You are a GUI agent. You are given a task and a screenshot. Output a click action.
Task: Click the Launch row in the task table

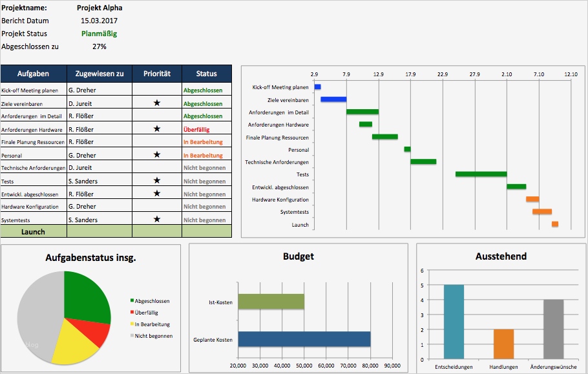pos(34,231)
